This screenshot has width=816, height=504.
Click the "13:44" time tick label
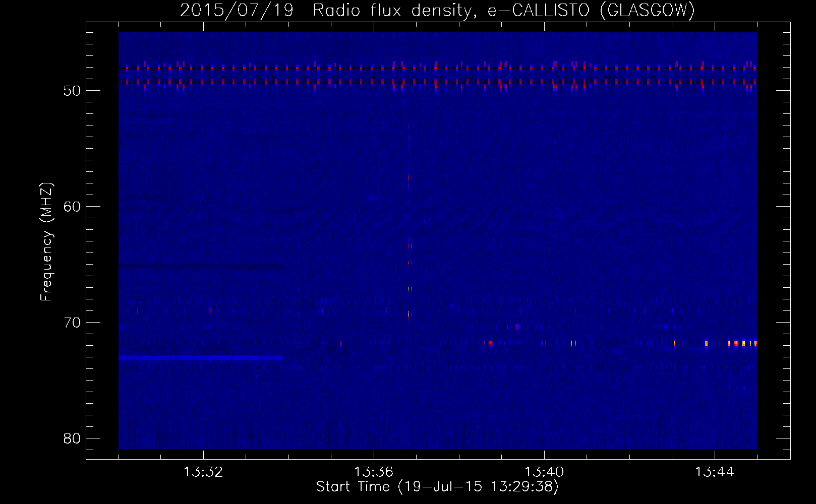point(715,472)
